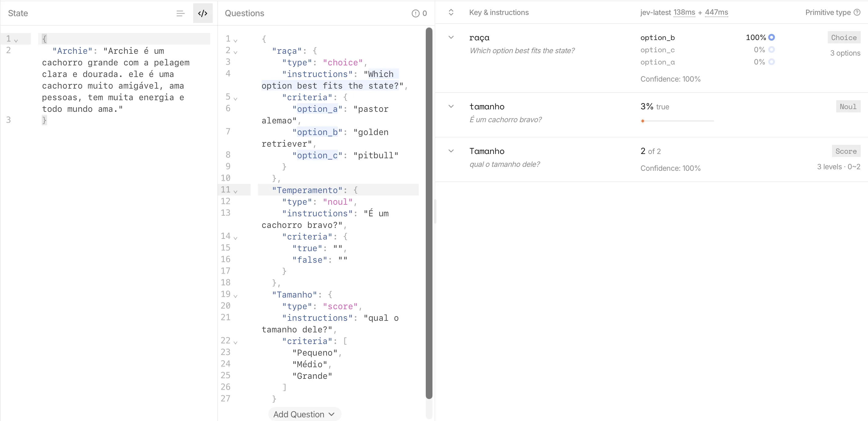This screenshot has width=868, height=421.
Task: Click the "Archie" key in State editor
Action: pyautogui.click(x=72, y=51)
